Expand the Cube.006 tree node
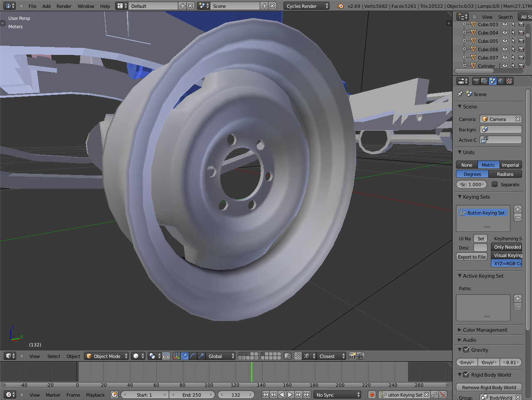This screenshot has width=532, height=400. coord(465,49)
